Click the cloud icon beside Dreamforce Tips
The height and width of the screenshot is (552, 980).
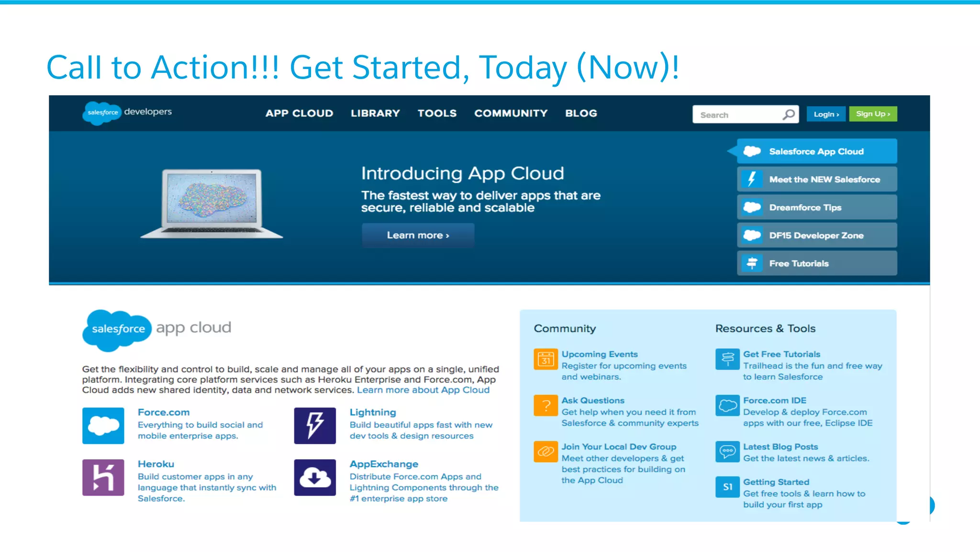pos(752,207)
